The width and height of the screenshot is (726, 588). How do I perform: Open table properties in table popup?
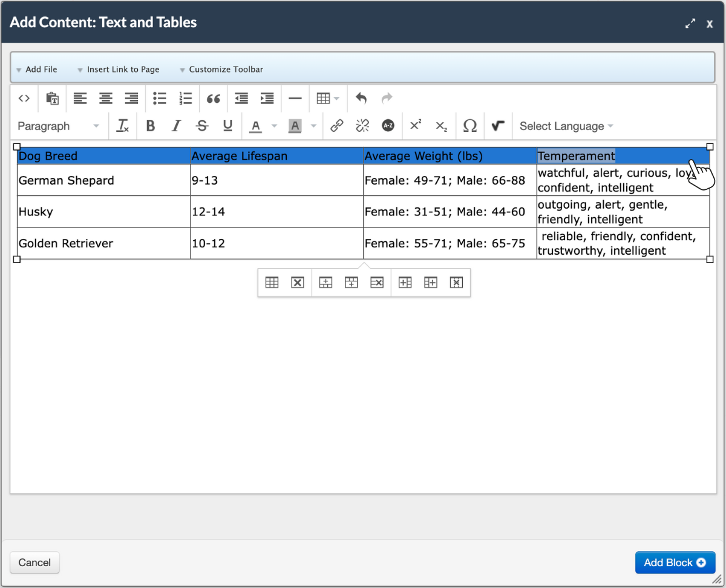(272, 283)
